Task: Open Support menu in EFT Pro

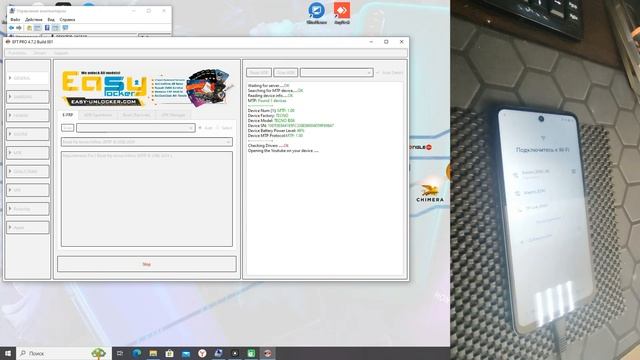Action: tap(61, 53)
